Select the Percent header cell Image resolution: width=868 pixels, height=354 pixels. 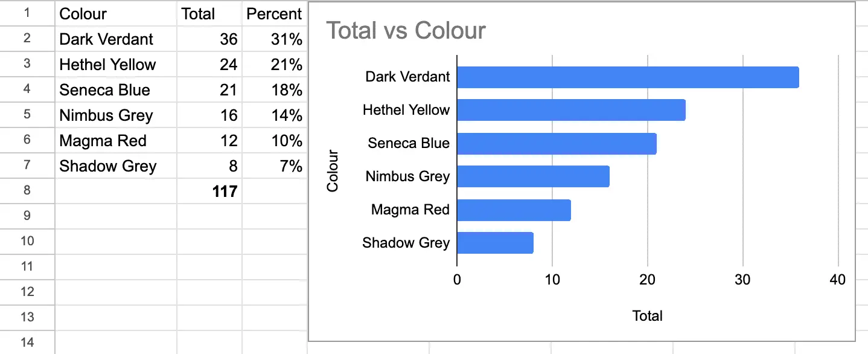click(x=274, y=14)
